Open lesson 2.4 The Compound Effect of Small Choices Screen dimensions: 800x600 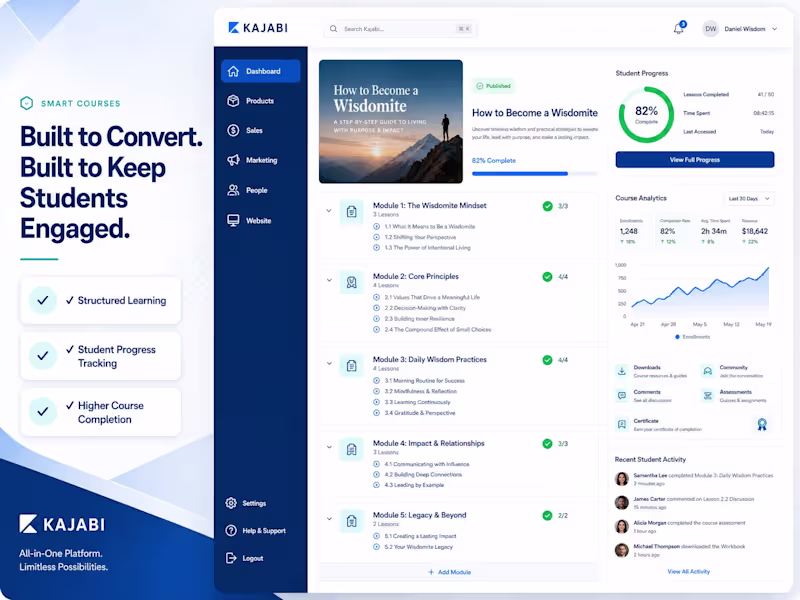(x=438, y=330)
